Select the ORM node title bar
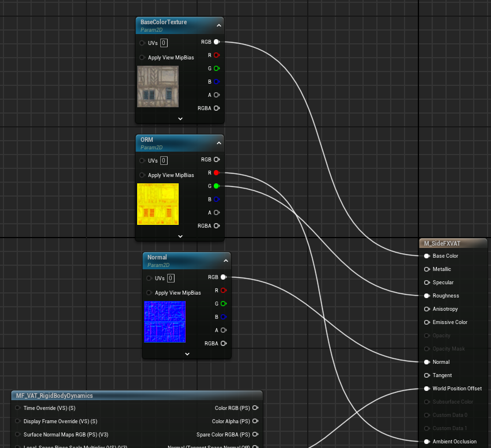Image resolution: width=491 pixels, height=448 pixels. 180,143
